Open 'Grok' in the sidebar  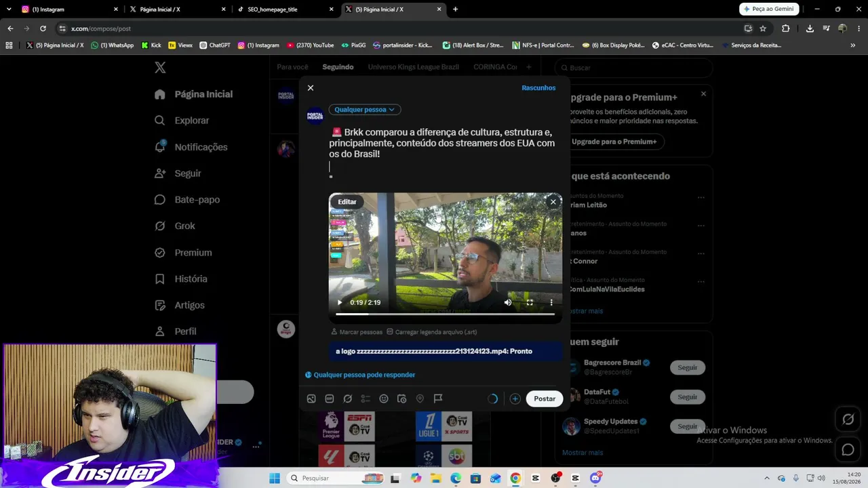coord(175,226)
